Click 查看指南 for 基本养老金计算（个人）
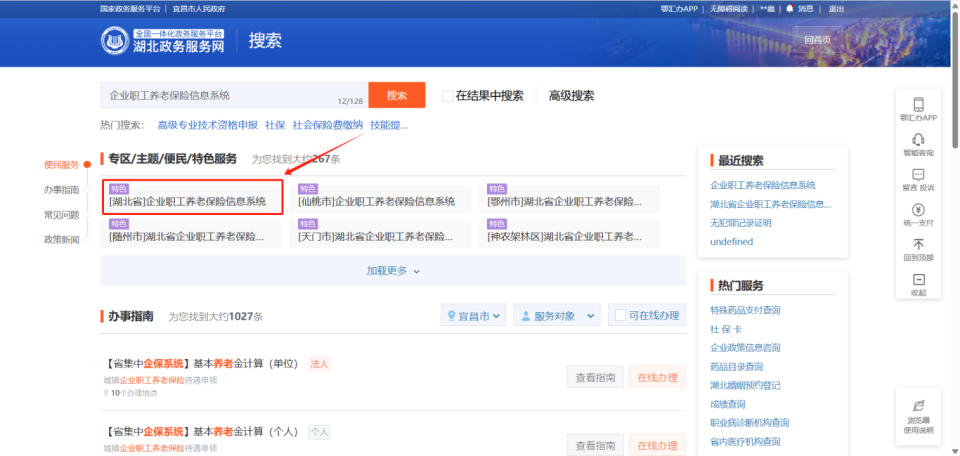This screenshot has height=456, width=960. [x=595, y=445]
